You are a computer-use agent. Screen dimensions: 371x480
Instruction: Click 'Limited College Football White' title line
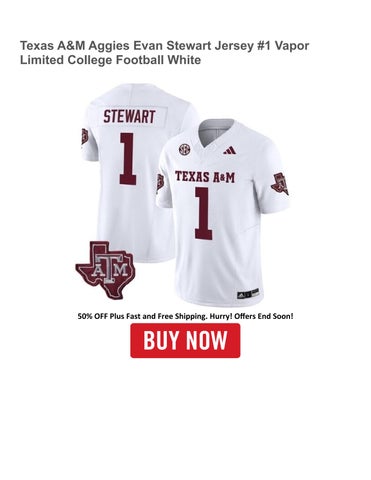click(x=111, y=60)
